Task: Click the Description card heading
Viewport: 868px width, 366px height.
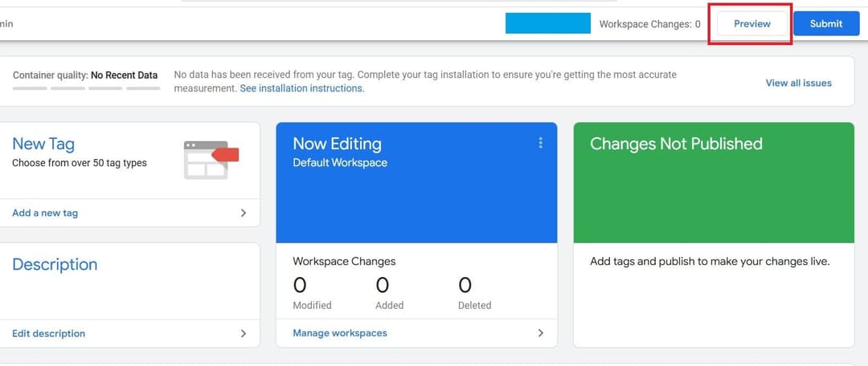Action: [55, 264]
